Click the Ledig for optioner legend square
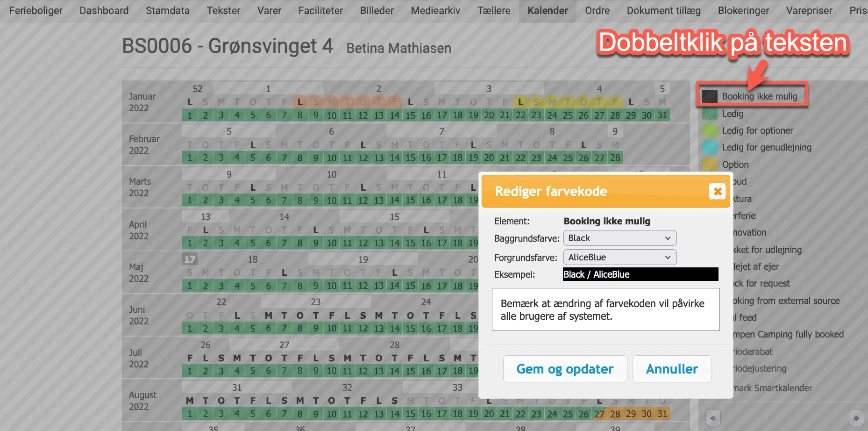Viewport: 868px width, 431px height. [709, 130]
